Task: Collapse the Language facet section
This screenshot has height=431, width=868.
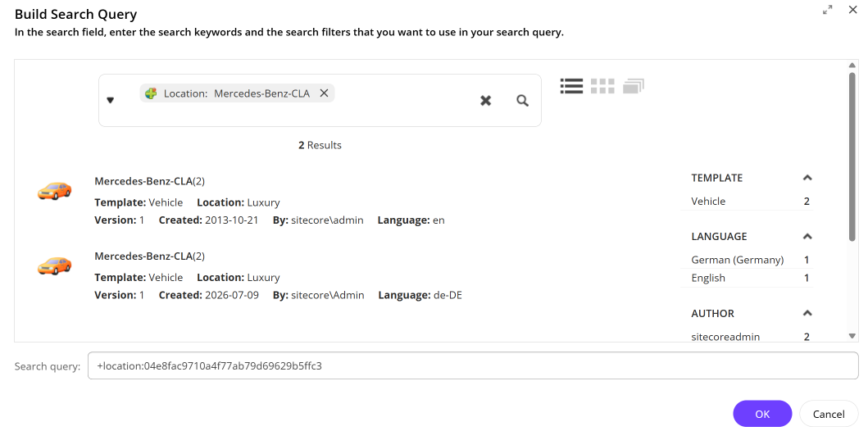Action: click(807, 236)
